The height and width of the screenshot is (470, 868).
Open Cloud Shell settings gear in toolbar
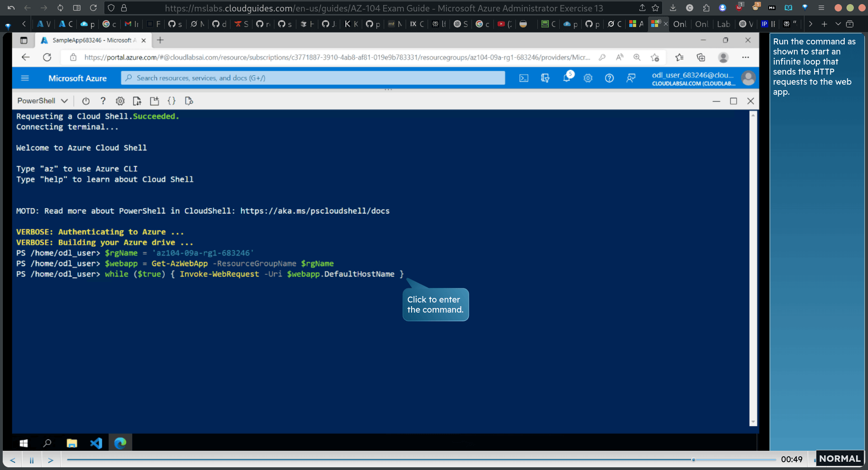click(120, 101)
